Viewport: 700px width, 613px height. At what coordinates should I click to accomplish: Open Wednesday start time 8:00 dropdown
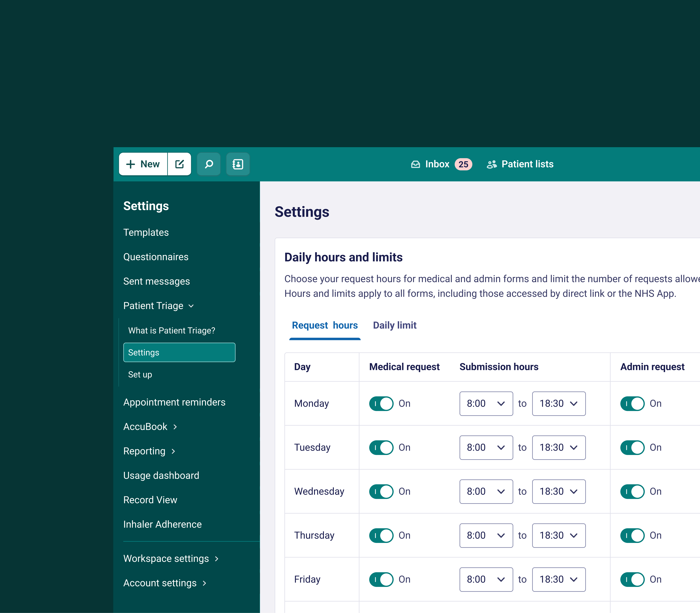(x=486, y=492)
